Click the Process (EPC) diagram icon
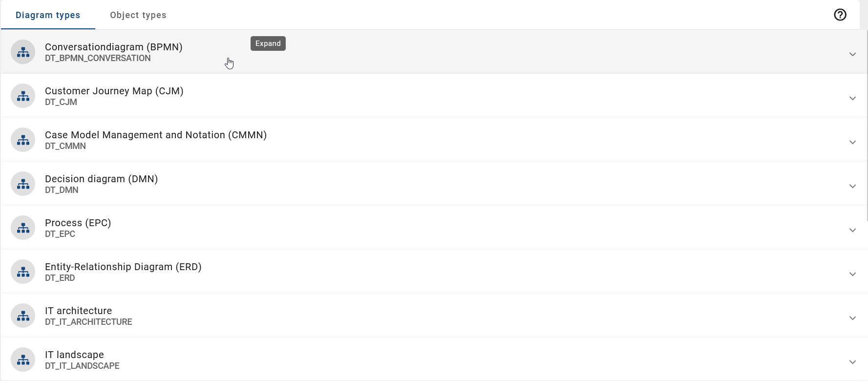 coord(22,228)
